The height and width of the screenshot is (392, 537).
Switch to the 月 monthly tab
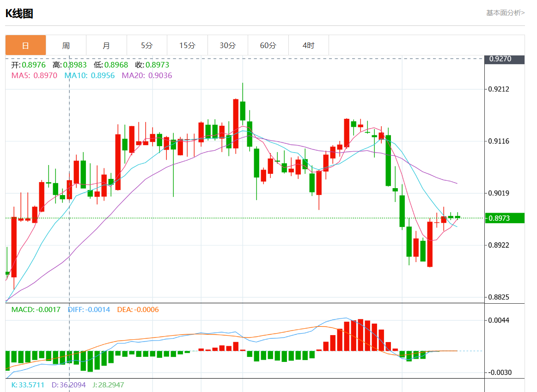pyautogui.click(x=106, y=45)
